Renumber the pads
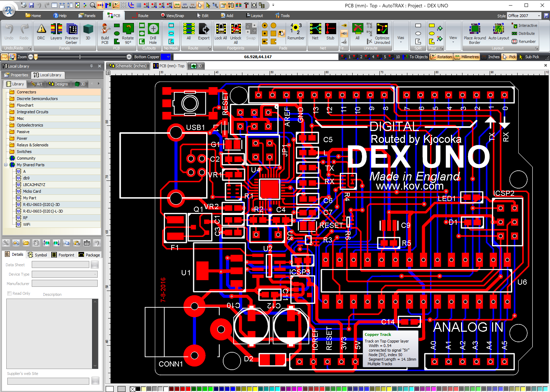The image size is (550, 392). [x=296, y=32]
